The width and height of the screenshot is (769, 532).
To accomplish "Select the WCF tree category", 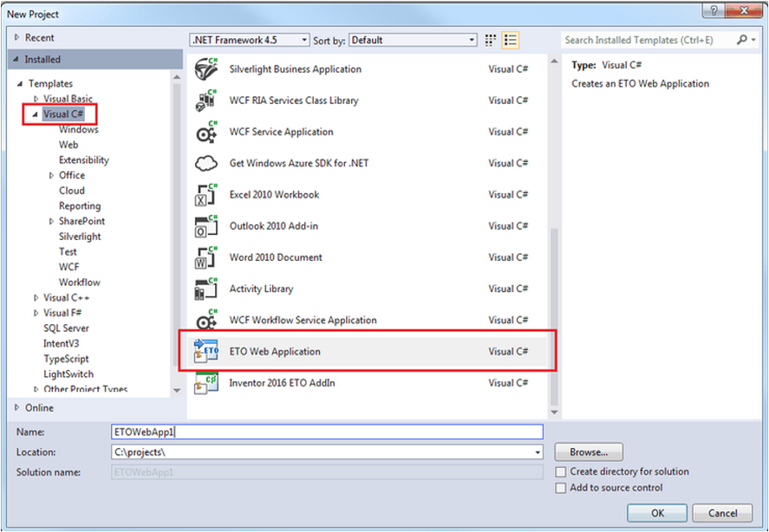I will (x=68, y=267).
